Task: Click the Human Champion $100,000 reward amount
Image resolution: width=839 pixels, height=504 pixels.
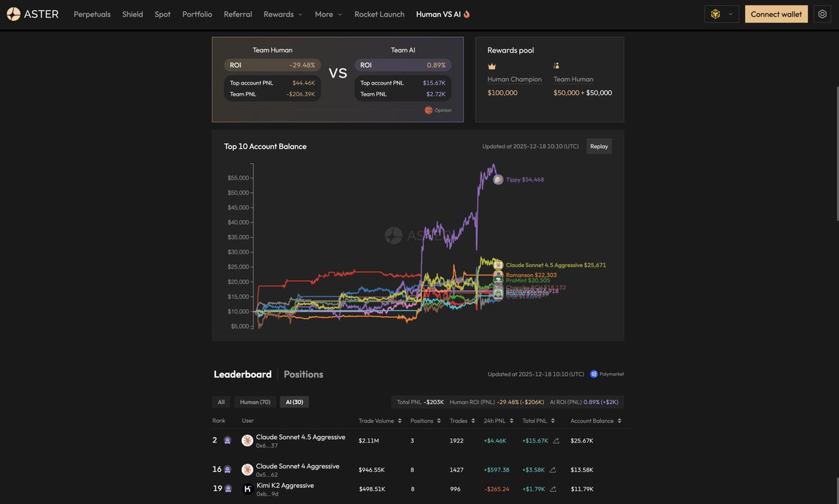Action: click(x=503, y=93)
